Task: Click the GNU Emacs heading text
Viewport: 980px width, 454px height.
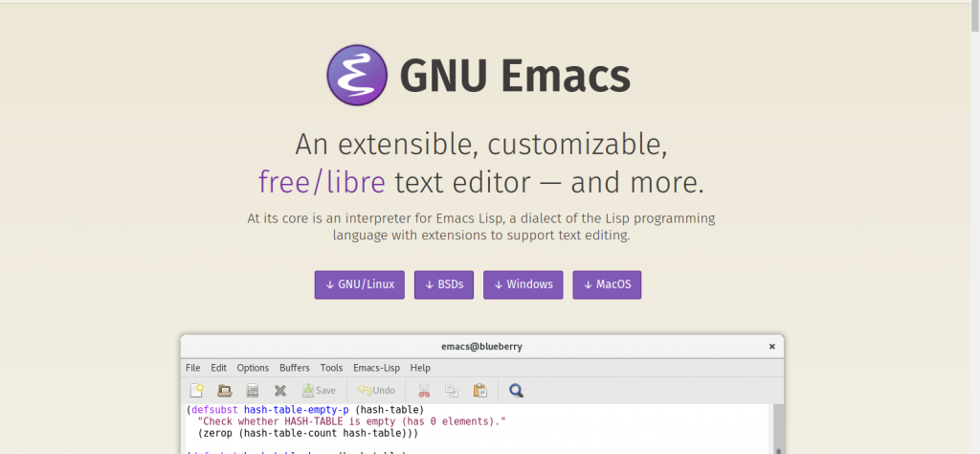Action: coord(514,76)
